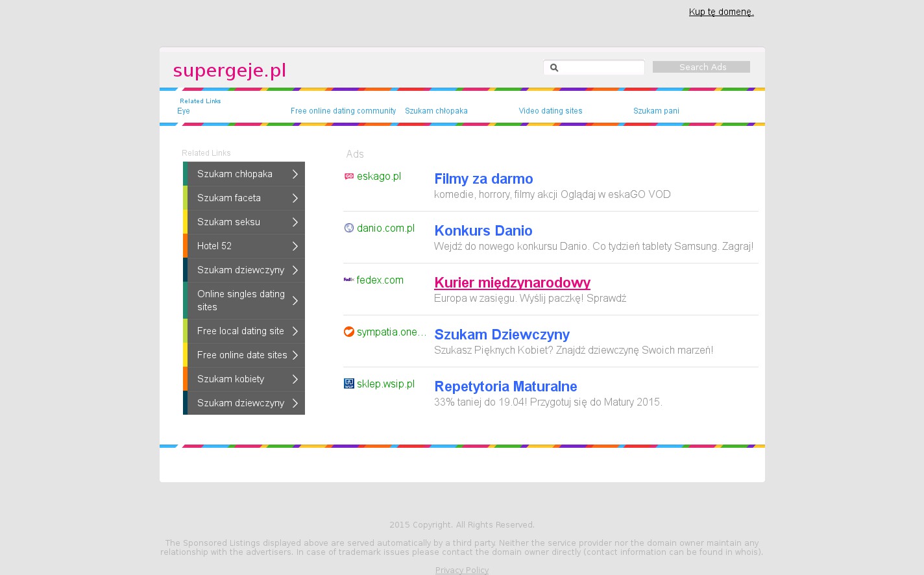924x575 pixels.
Task: Click the danio.com.pl globe icon
Action: [x=349, y=228]
